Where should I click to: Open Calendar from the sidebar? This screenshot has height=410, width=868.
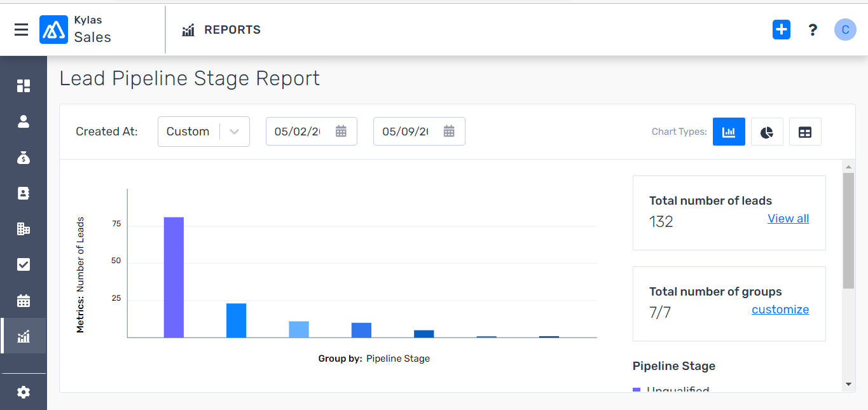click(24, 301)
